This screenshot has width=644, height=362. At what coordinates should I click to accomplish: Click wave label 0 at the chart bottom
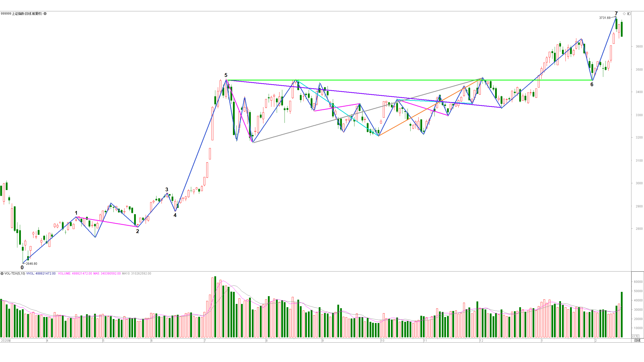point(22,267)
